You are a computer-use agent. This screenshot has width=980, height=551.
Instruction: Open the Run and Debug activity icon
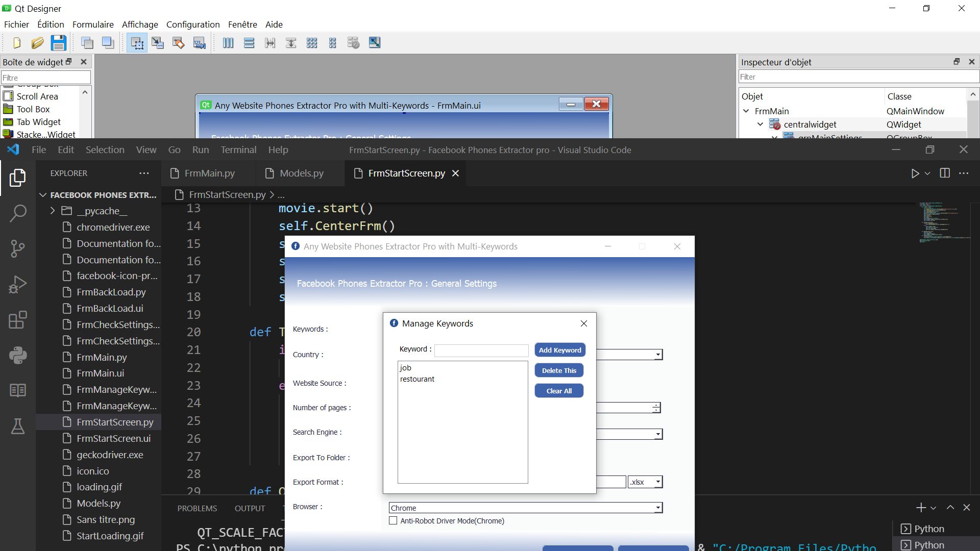pyautogui.click(x=18, y=285)
